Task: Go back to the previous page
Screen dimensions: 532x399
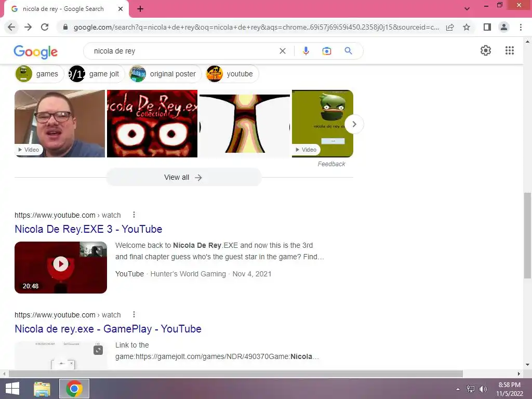Action: [x=11, y=27]
